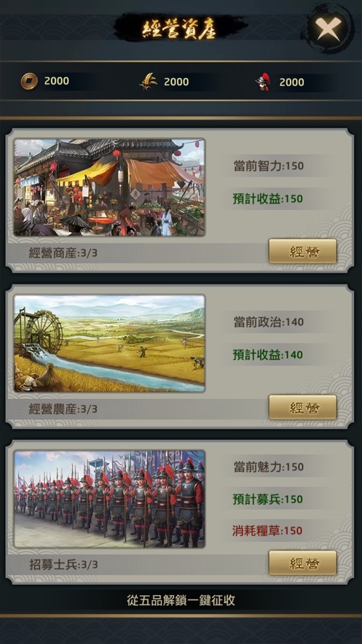Tap the 從五品解鎖一鍵征收 notice
The width and height of the screenshot is (362, 644).
tap(181, 600)
